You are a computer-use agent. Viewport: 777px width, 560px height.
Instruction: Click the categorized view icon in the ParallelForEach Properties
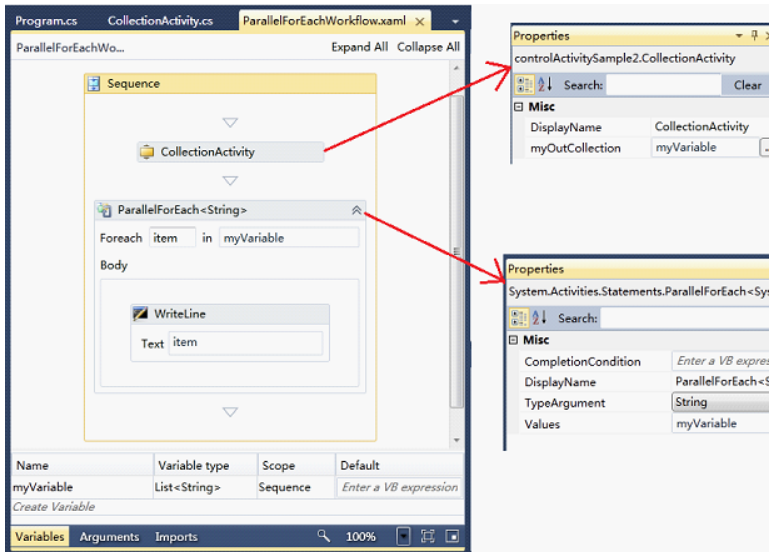click(519, 318)
